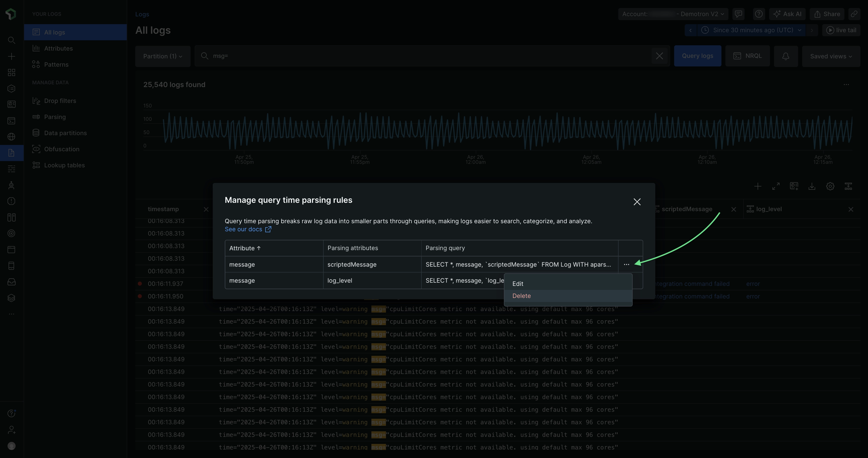Open the NRQL query view
This screenshot has height=458, width=868.
point(747,56)
